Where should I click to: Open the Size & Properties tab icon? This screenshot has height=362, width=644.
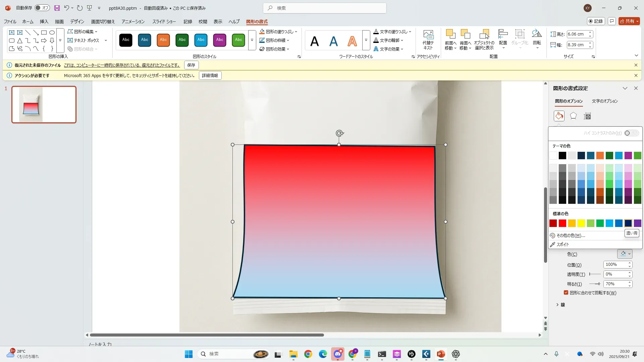point(587,116)
